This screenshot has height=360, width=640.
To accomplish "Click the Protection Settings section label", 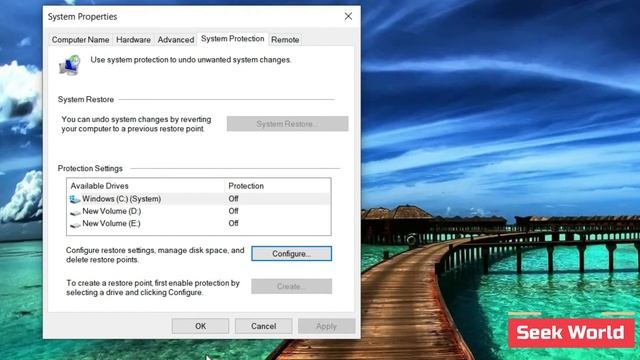I will coord(90,169).
